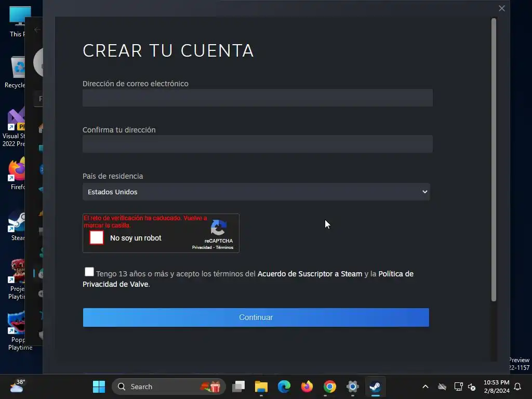Screen dimensions: 532x399
Task: Show hidden system tray icons
Action: coord(425,387)
